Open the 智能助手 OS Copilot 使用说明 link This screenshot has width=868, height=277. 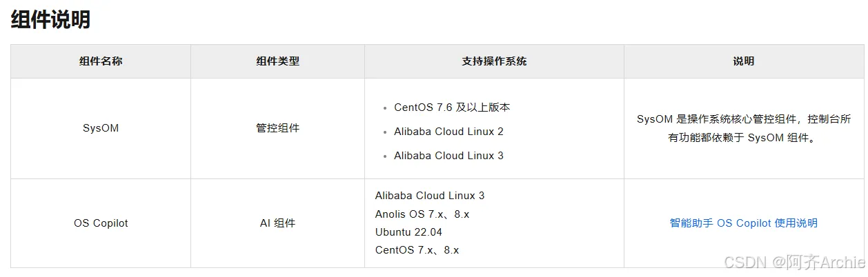coord(743,223)
